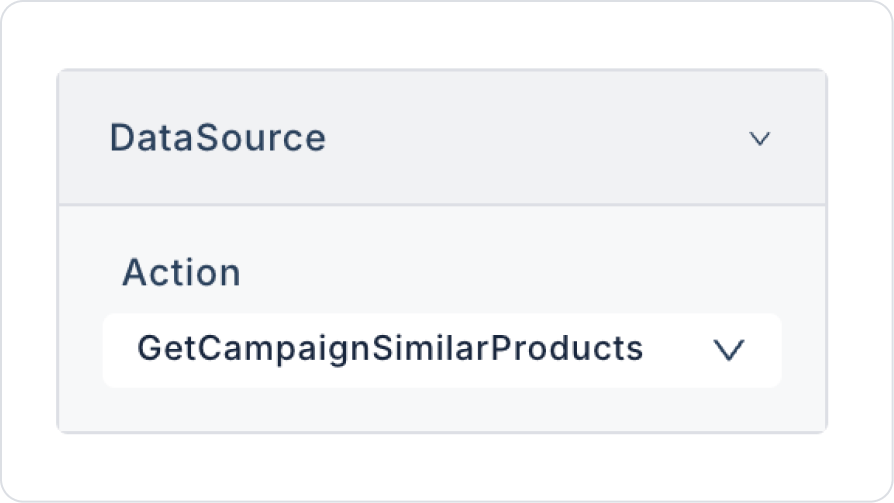Click the word DataSource in the header

pos(217,138)
